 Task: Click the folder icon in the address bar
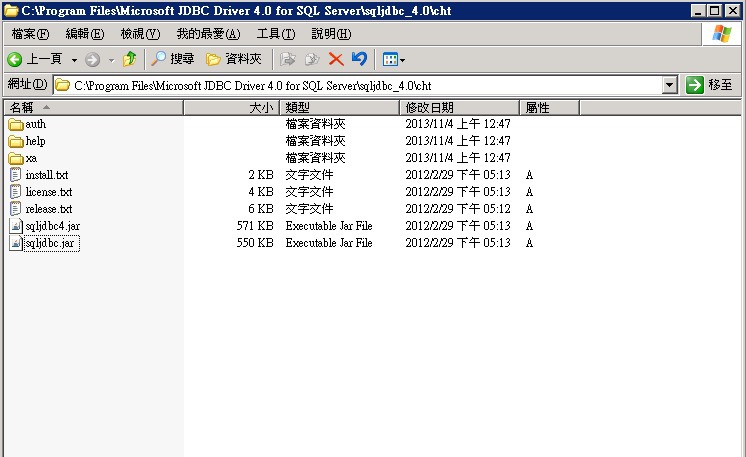pyautogui.click(x=62, y=86)
